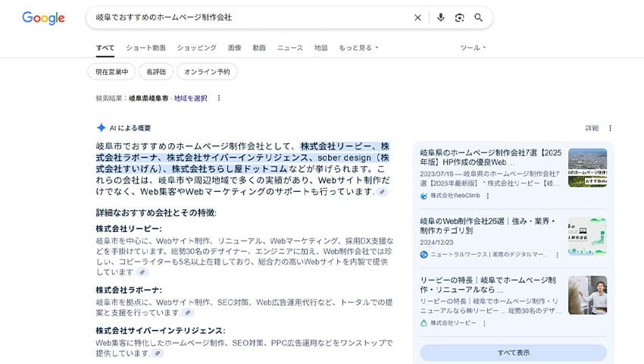The height and width of the screenshot is (364, 644).
Task: Toggle the 現在営業中 filter chip
Action: click(x=111, y=71)
